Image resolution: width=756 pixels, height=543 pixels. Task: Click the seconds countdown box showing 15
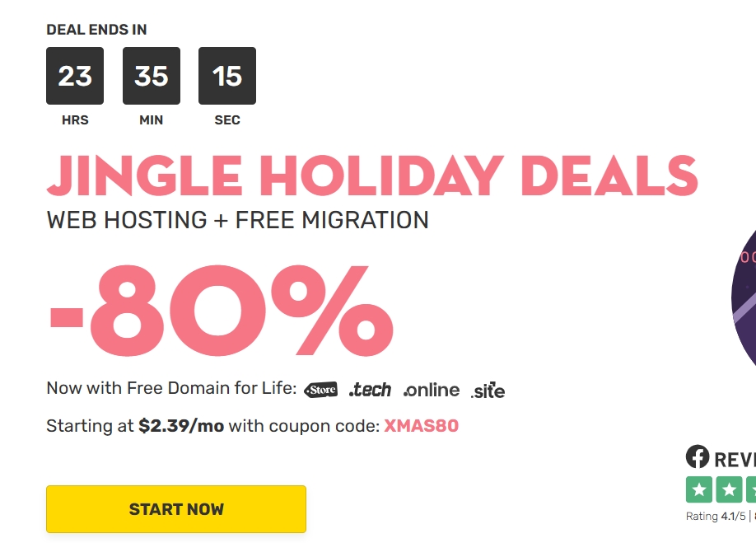pyautogui.click(x=227, y=76)
